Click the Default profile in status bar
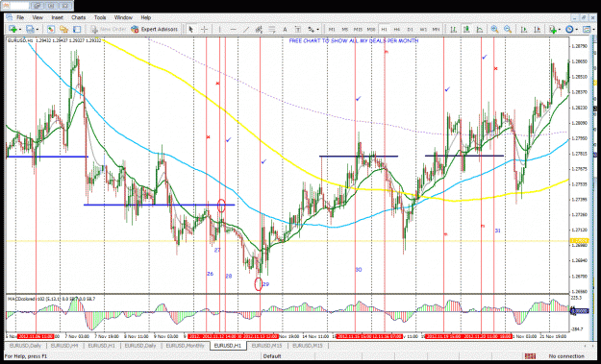This screenshot has width=601, height=364. coord(272,356)
